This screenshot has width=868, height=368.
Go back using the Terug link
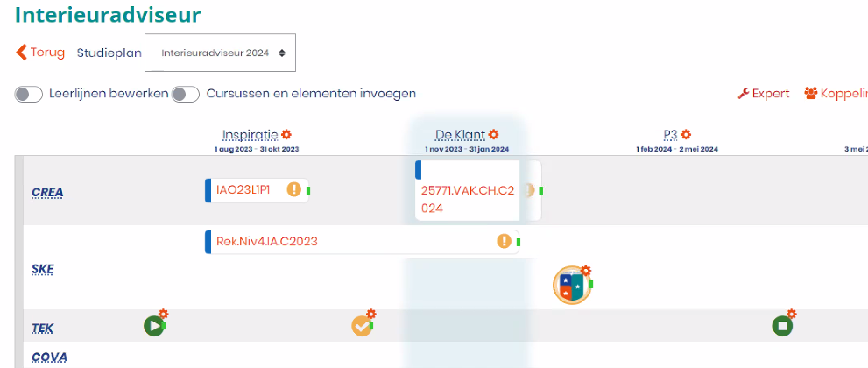(x=40, y=53)
